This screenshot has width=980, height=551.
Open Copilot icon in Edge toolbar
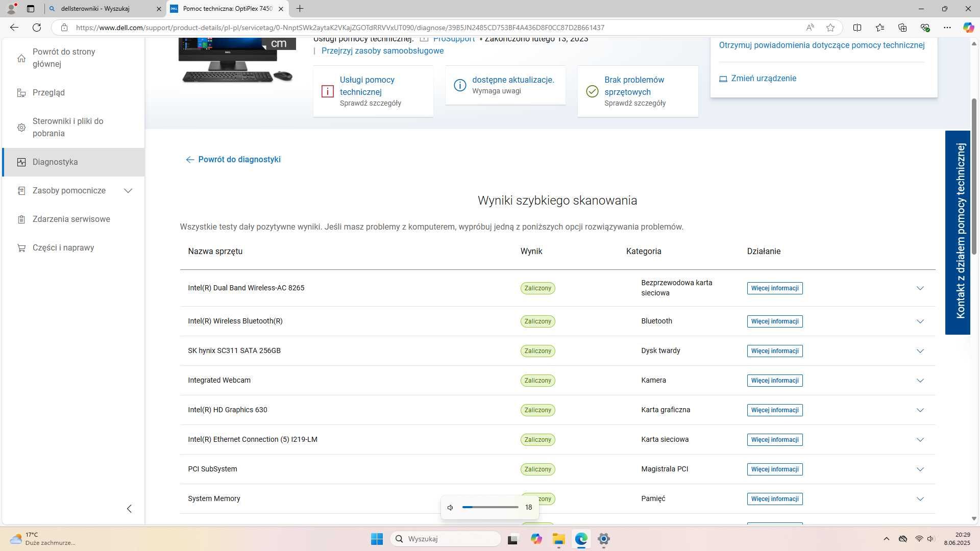coord(968,28)
